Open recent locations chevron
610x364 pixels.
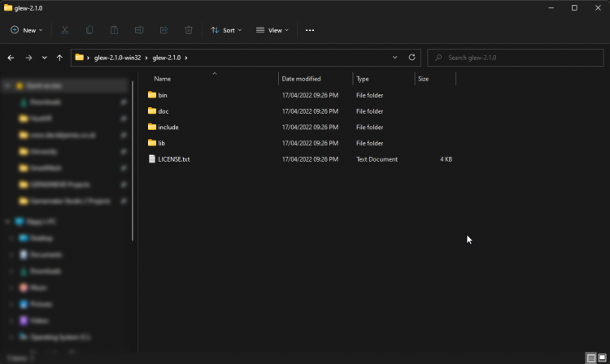45,58
